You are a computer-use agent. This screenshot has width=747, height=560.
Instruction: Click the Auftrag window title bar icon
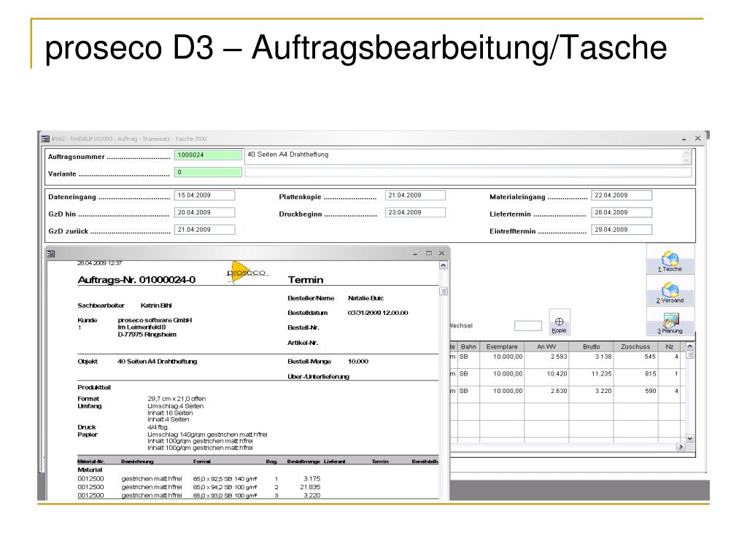click(x=45, y=139)
